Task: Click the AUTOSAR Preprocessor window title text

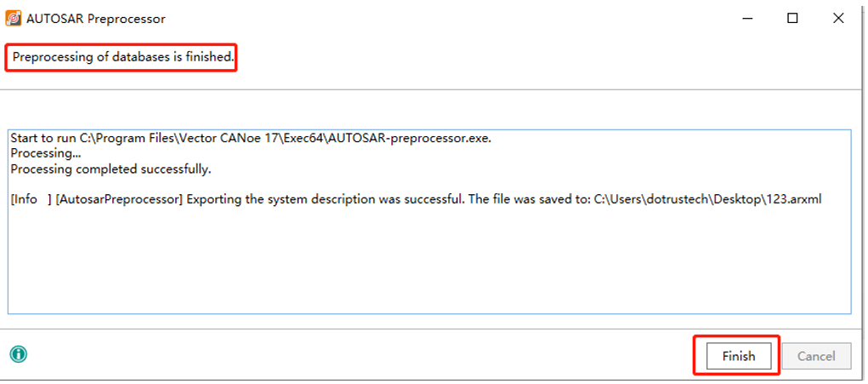Action: (x=97, y=19)
